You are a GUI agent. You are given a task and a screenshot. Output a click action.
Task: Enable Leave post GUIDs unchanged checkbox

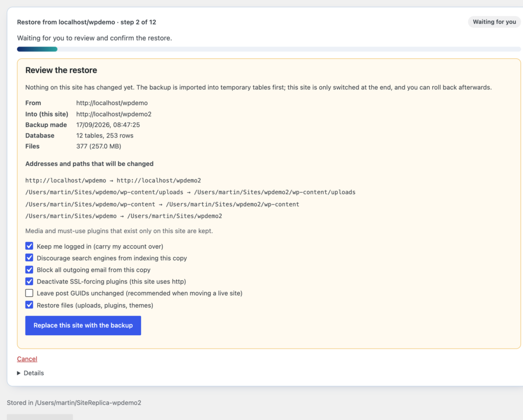pos(29,293)
